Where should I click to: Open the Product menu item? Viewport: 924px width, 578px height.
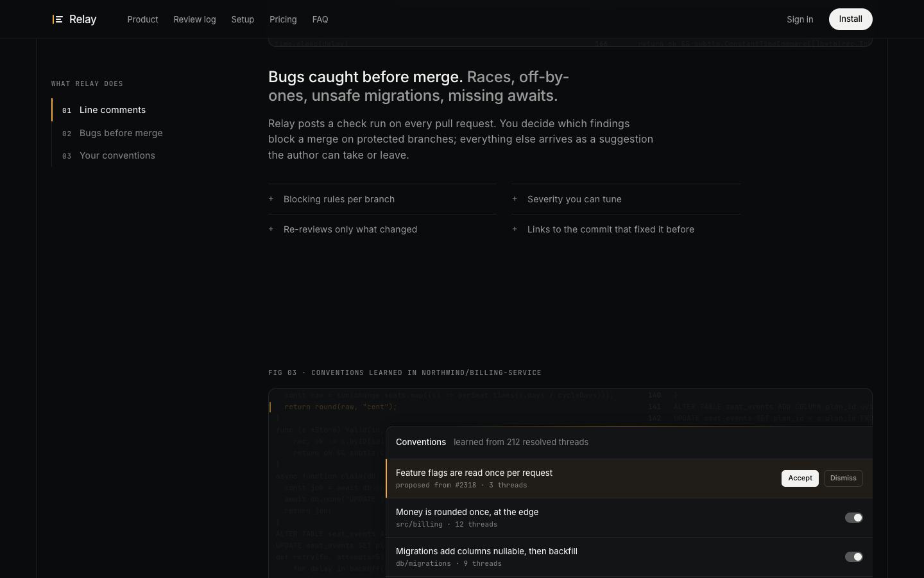[x=142, y=19]
